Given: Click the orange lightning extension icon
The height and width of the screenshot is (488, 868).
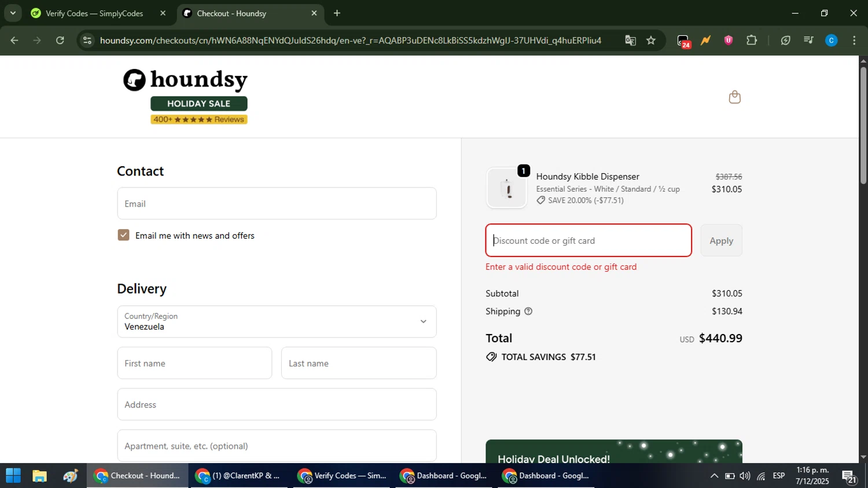Looking at the screenshot, I should (x=705, y=41).
